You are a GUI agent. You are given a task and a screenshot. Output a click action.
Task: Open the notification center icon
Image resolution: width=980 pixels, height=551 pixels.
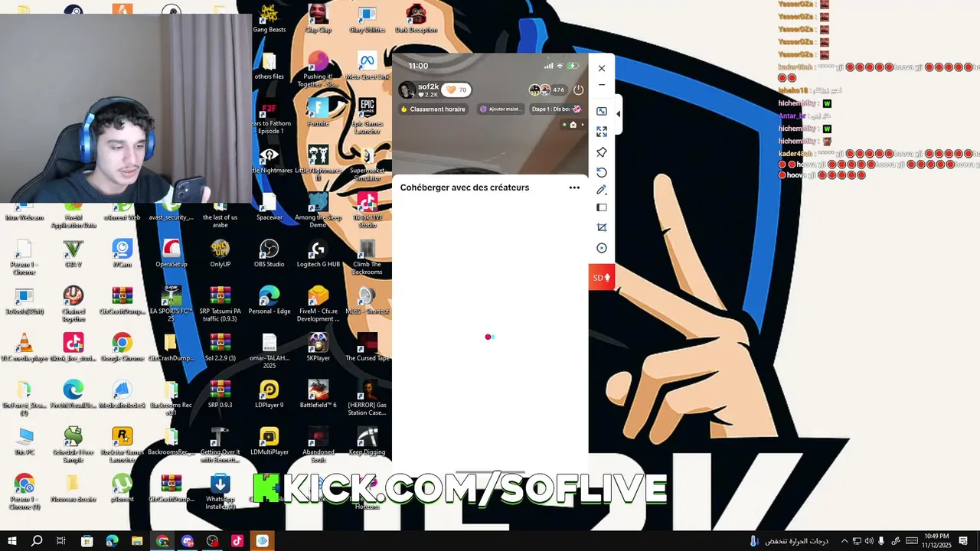(x=963, y=541)
